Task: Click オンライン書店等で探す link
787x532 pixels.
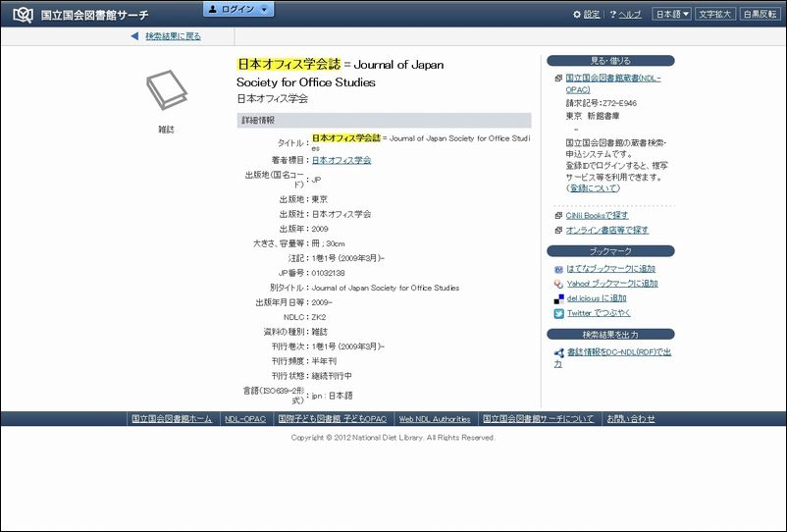Action: (x=607, y=230)
